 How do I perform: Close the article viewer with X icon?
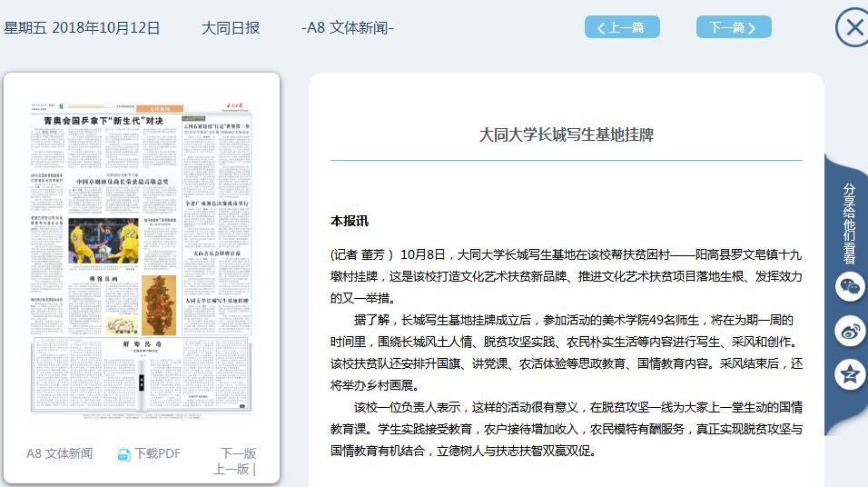[853, 27]
